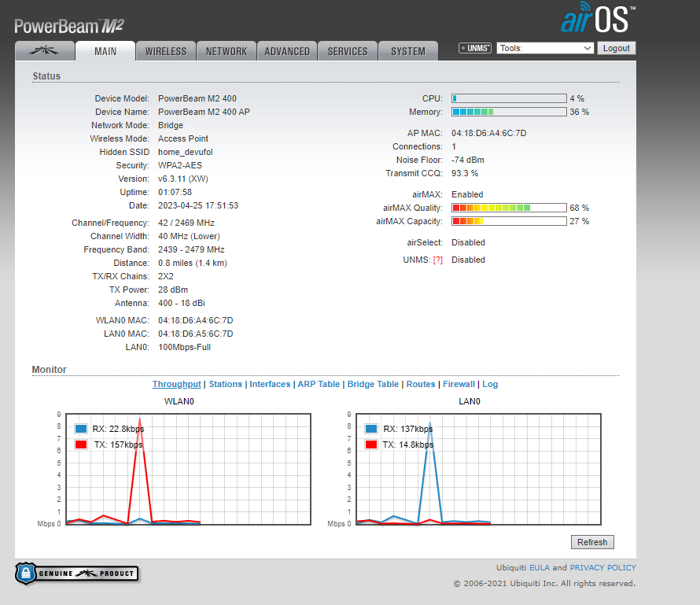Click the Genuine Product badge
Viewport: 700px width, 605px height.
76,574
